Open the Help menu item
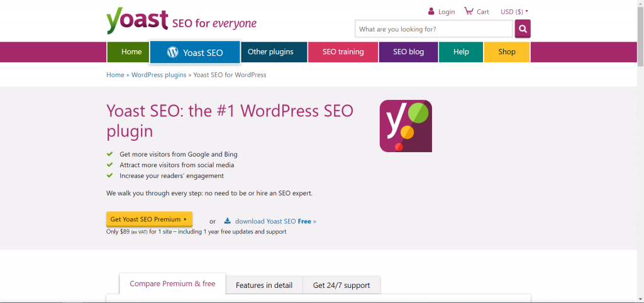The width and height of the screenshot is (644, 303). [461, 52]
